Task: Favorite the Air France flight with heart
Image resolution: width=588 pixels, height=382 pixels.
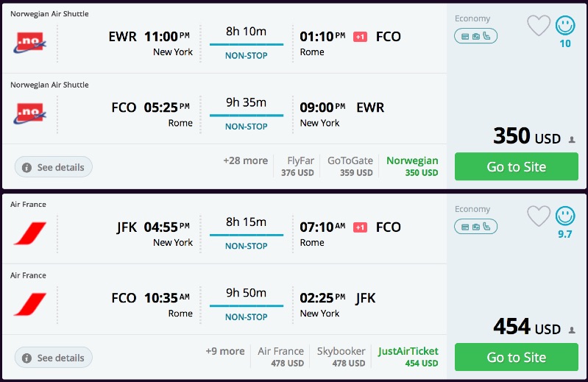Action: tap(539, 216)
